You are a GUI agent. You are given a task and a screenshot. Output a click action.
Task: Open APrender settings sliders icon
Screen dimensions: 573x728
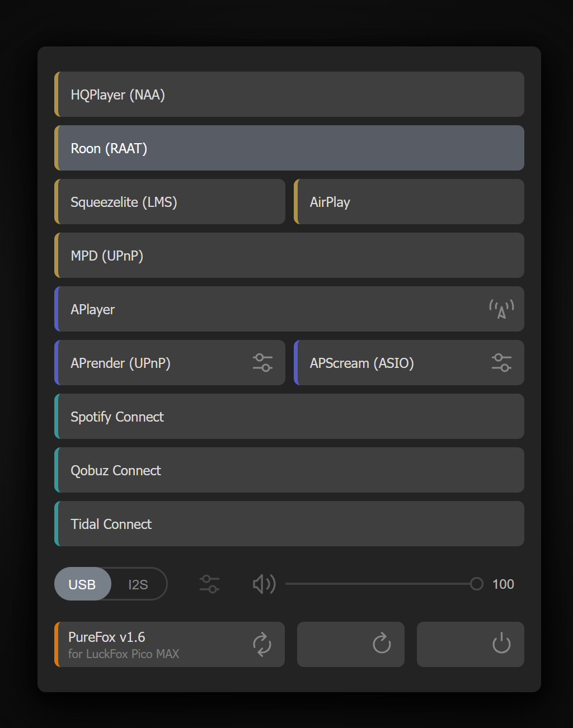(x=262, y=363)
